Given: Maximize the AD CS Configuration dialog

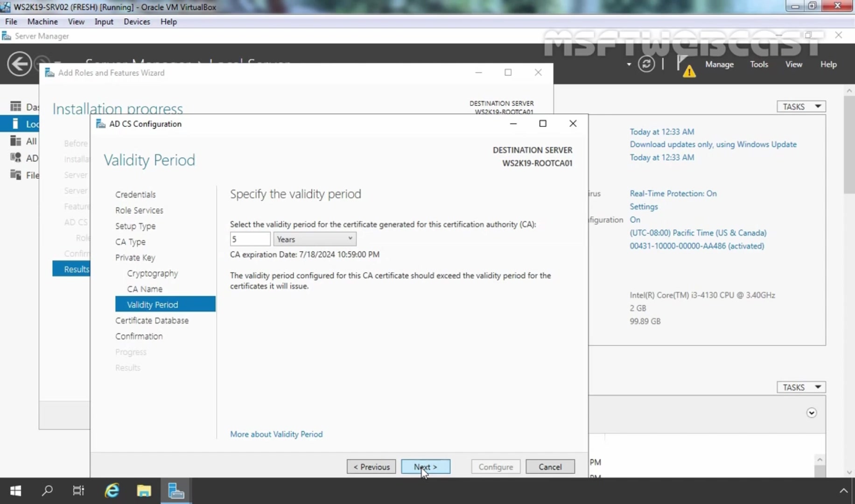Looking at the screenshot, I should click(543, 123).
